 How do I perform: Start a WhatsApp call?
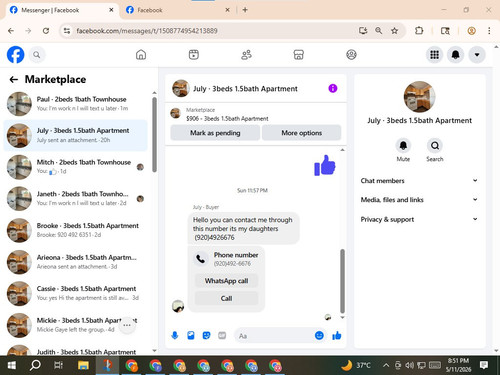(226, 281)
